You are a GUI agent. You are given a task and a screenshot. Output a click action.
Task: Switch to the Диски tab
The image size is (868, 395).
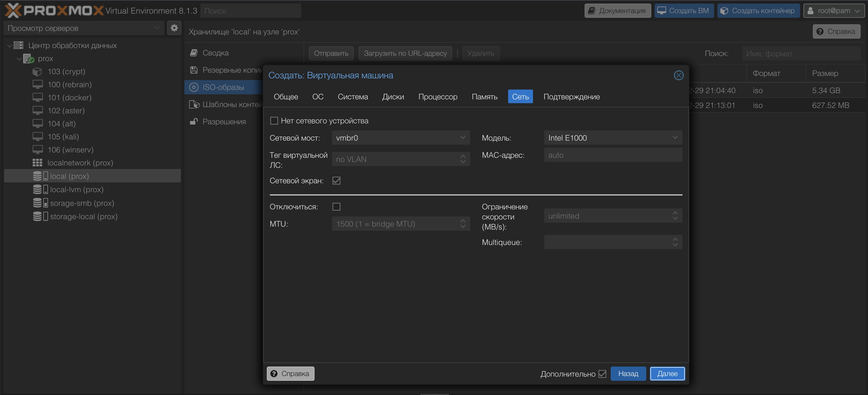coord(393,97)
